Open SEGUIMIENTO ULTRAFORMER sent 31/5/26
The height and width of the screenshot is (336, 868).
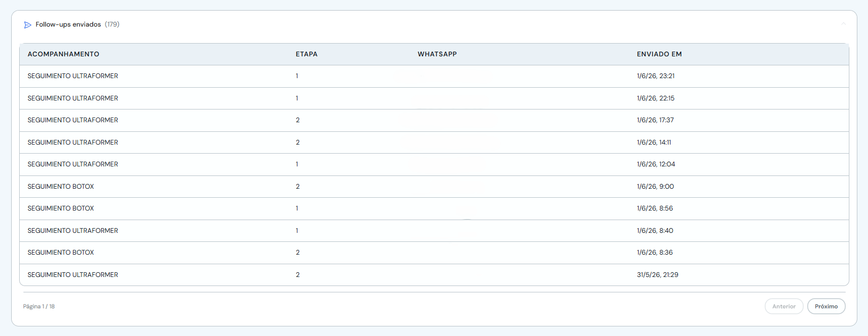tap(73, 275)
